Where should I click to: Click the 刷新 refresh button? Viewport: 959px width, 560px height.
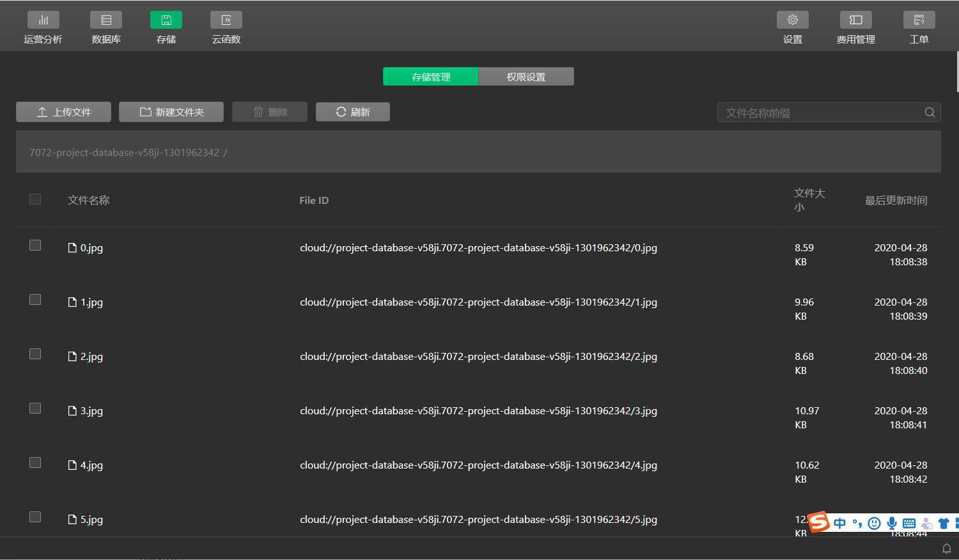point(353,112)
